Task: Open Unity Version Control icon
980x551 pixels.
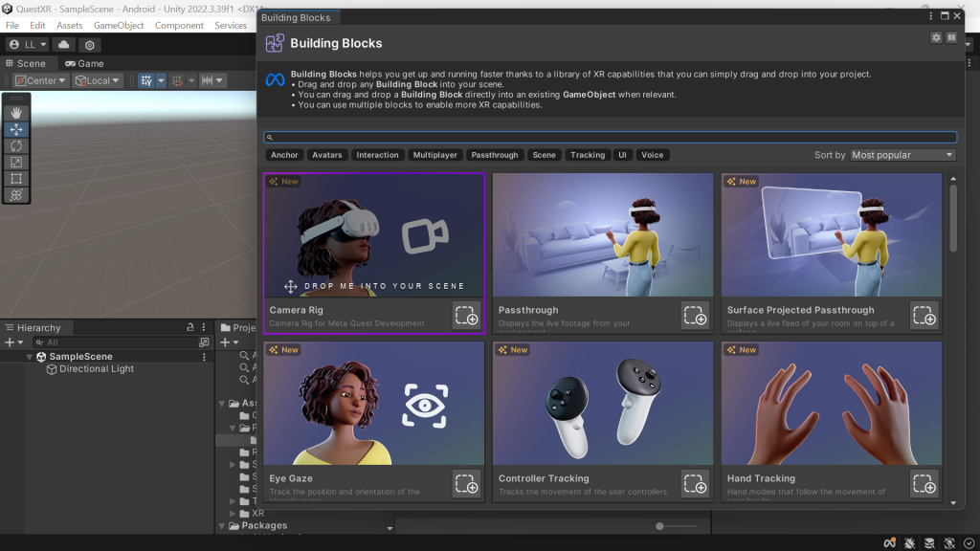Action: [x=89, y=45]
